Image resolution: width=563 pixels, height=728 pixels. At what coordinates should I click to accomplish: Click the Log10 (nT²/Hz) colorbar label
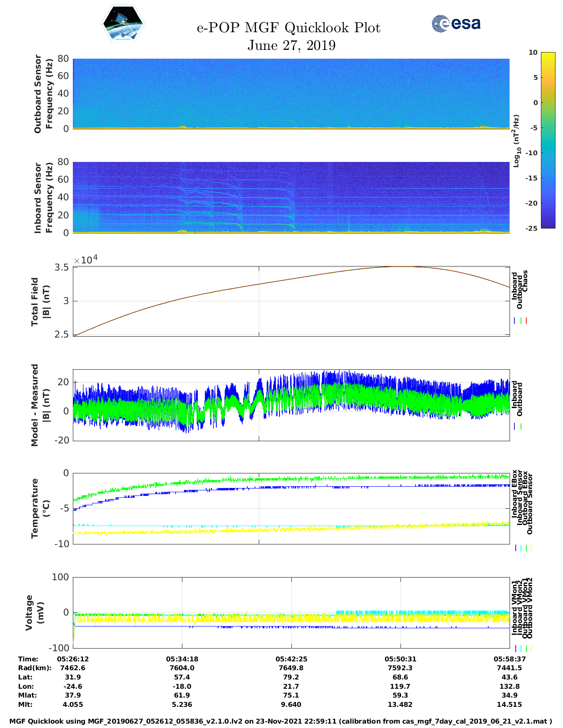516,141
